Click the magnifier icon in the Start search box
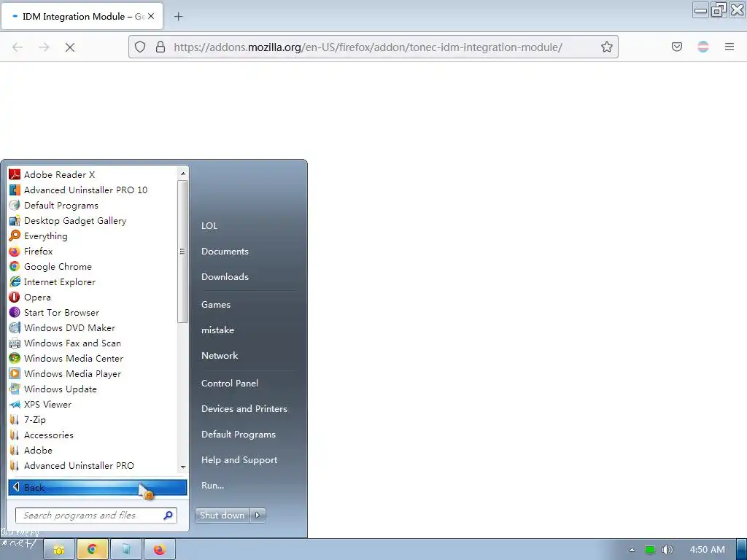The height and width of the screenshot is (560, 747). click(x=169, y=516)
